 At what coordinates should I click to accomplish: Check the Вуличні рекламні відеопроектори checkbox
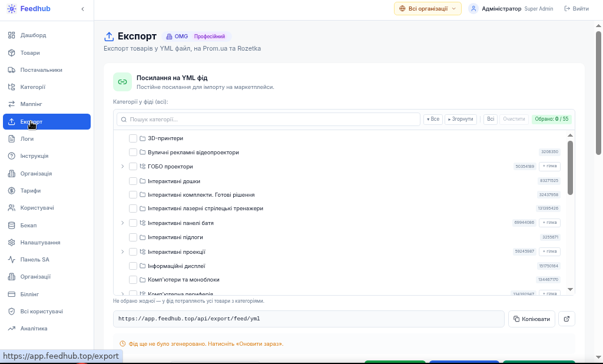click(x=133, y=153)
